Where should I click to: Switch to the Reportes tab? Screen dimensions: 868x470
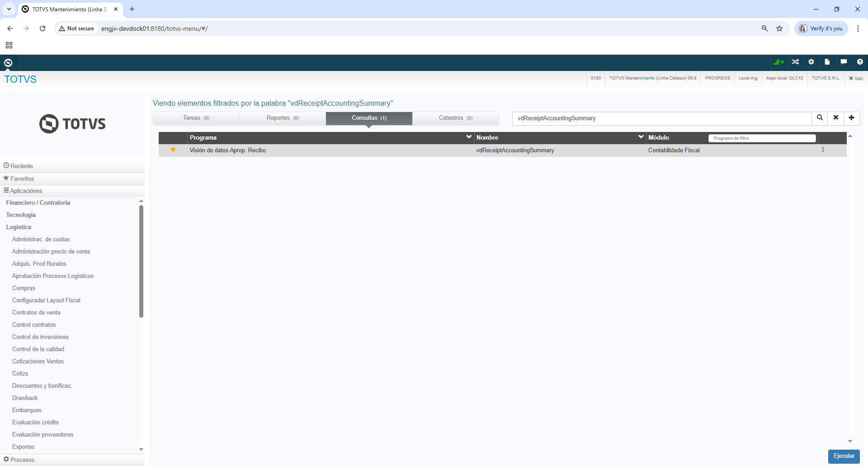tap(283, 118)
